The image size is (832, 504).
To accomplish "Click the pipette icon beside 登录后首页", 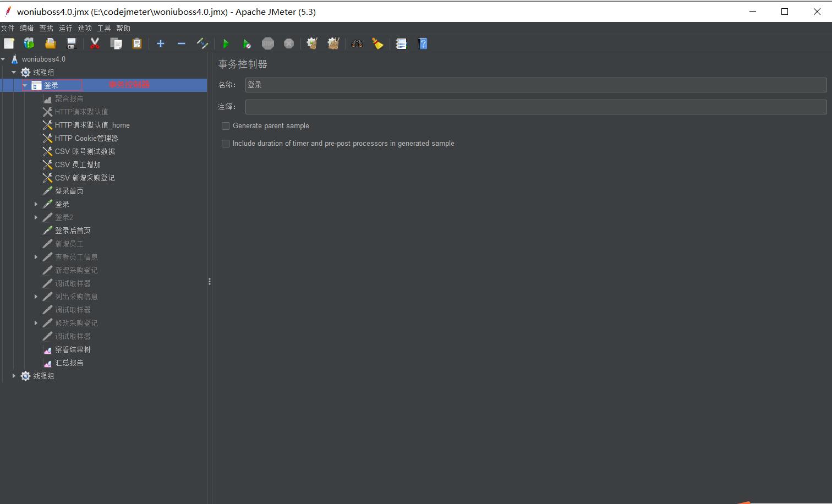I will pyautogui.click(x=48, y=231).
